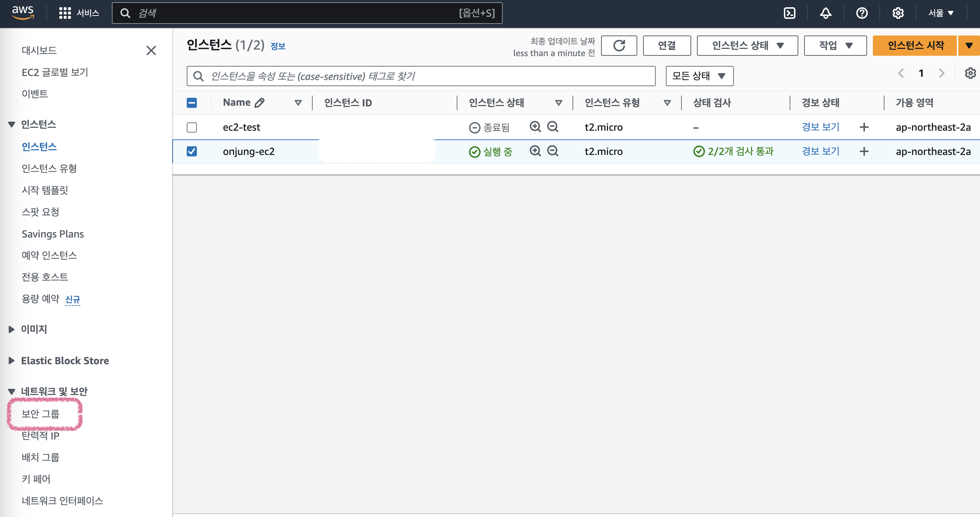Open 키 페어 in the sidebar
Image resolution: width=980 pixels, height=517 pixels.
coord(36,479)
